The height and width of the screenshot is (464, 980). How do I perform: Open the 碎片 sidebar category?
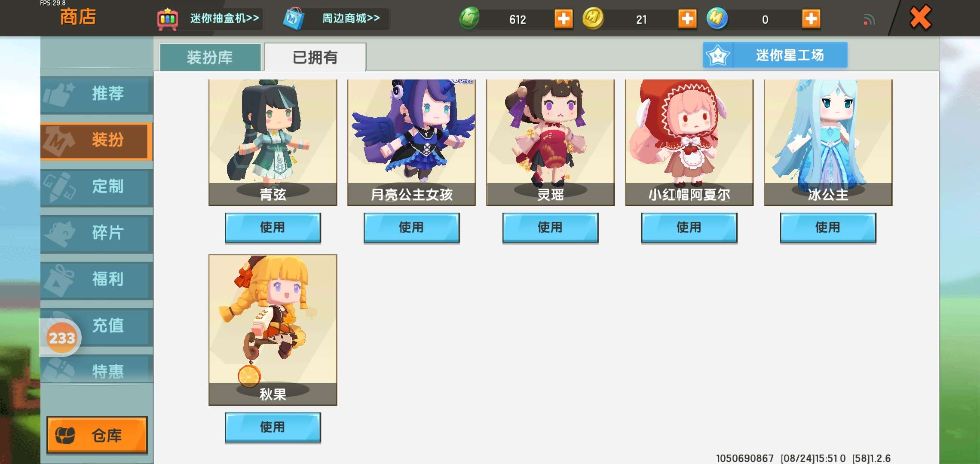point(97,233)
